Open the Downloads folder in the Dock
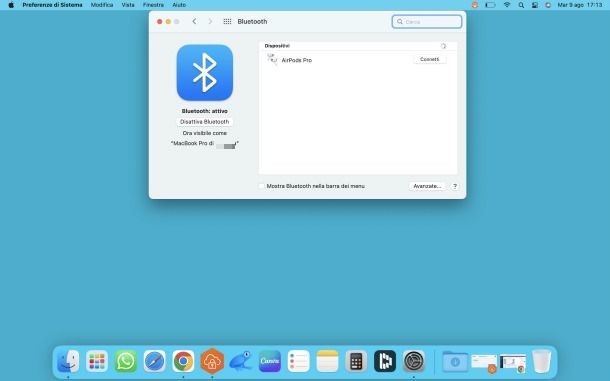This screenshot has width=610, height=381. 455,361
